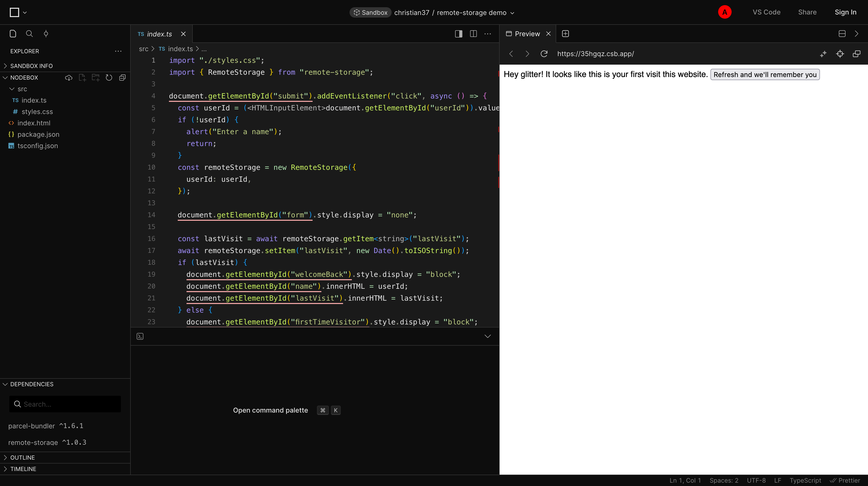The width and height of the screenshot is (868, 486).
Task: Reload the preview page
Action: point(544,54)
